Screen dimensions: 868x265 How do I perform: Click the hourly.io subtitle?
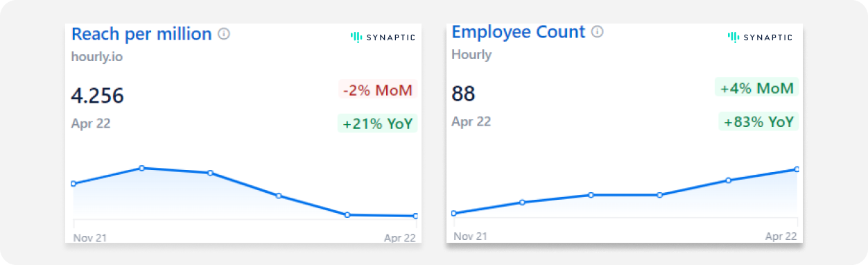pyautogui.click(x=97, y=57)
